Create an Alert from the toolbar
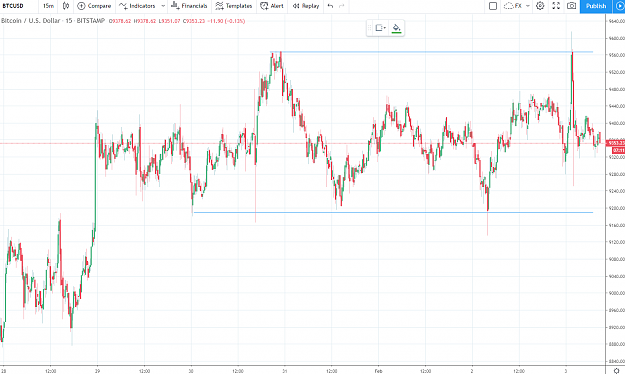 (272, 6)
